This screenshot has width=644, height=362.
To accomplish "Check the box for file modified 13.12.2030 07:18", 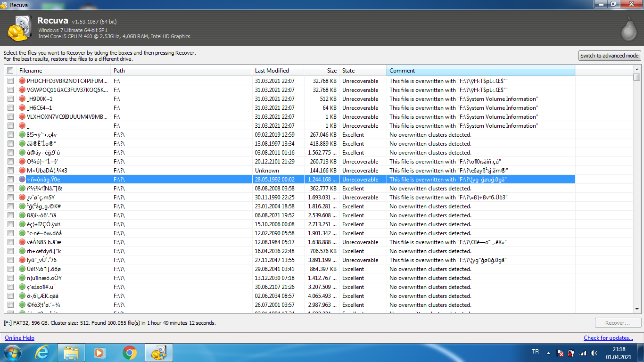I will [10, 278].
